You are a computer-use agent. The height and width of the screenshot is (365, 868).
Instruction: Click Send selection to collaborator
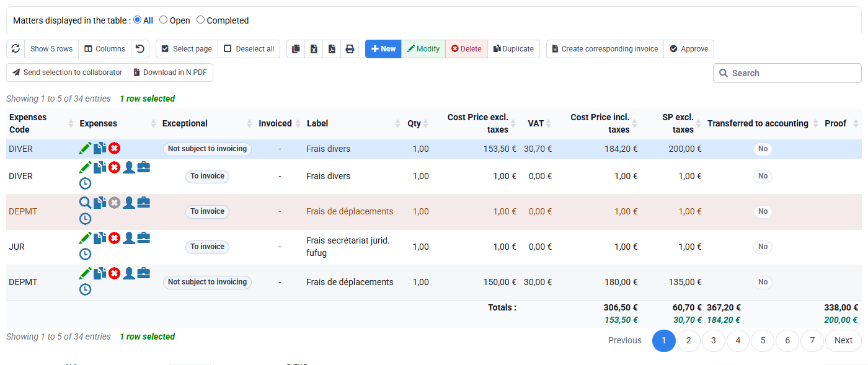pos(67,73)
